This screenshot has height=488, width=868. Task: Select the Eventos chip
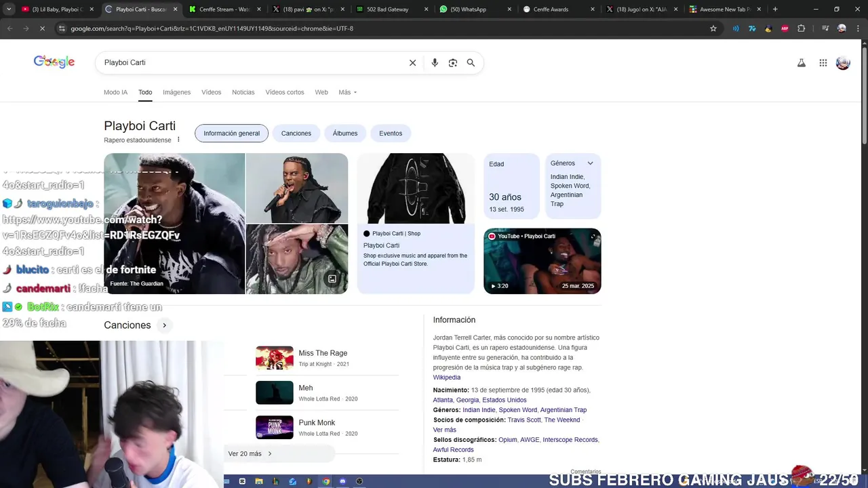pos(391,134)
